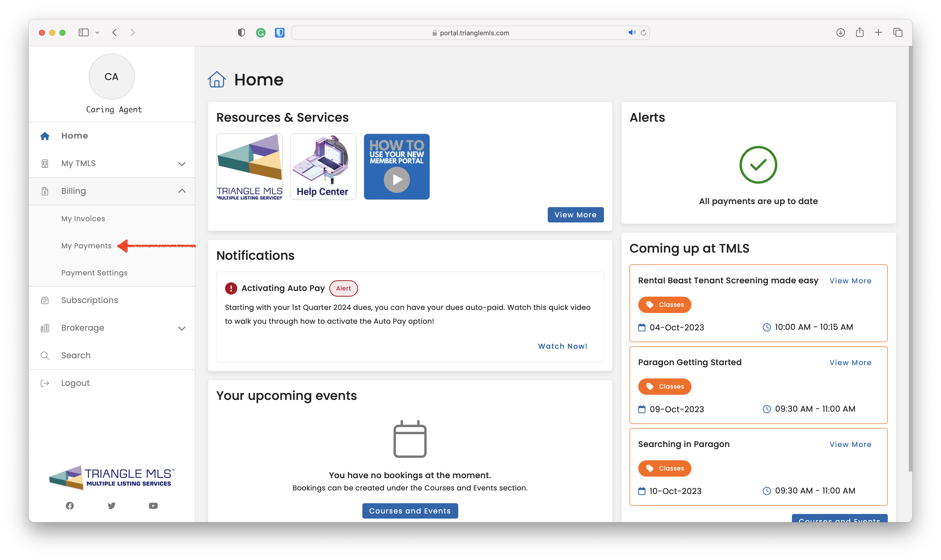941x560 pixels.
Task: Select Home in the sidebar menu
Action: coord(112,136)
